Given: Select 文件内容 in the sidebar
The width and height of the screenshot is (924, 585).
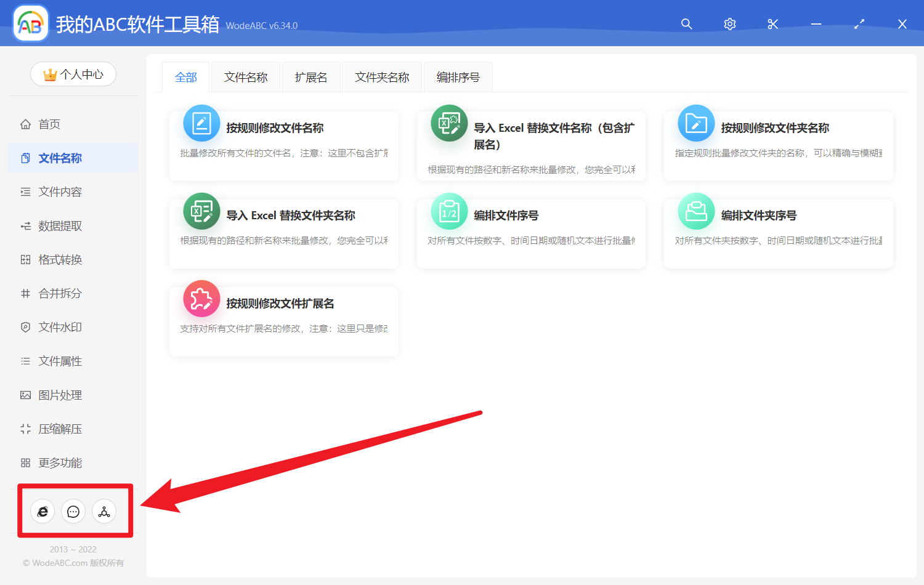Looking at the screenshot, I should [x=60, y=192].
